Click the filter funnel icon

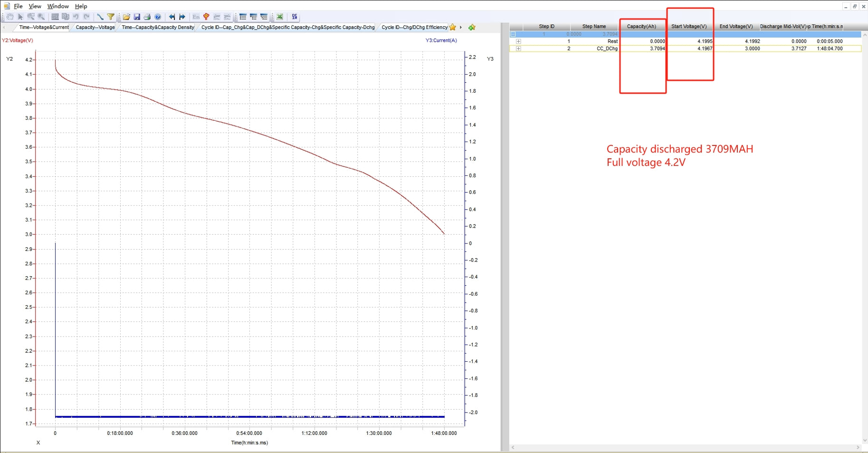[111, 17]
